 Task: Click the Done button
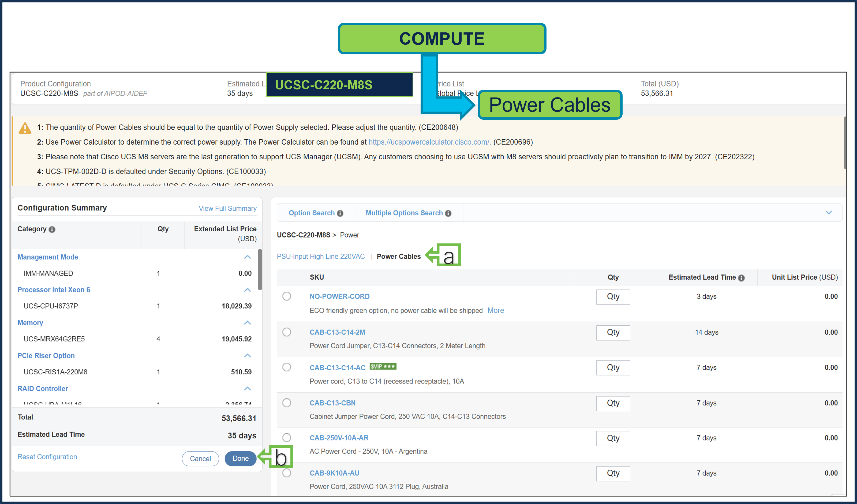pyautogui.click(x=240, y=458)
